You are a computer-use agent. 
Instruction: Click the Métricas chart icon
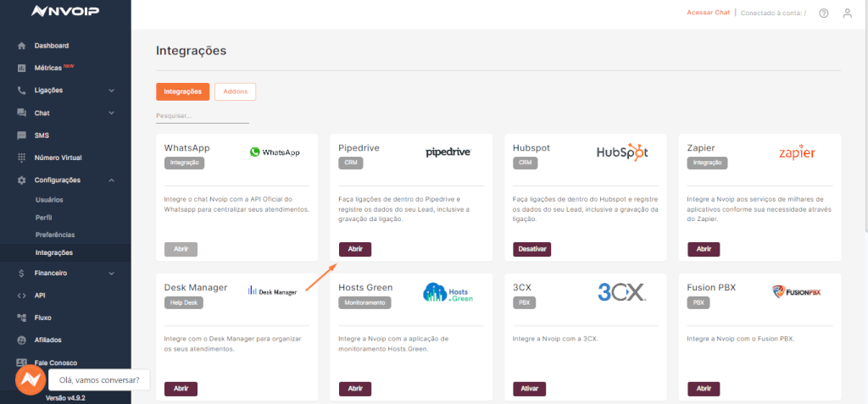click(x=21, y=68)
